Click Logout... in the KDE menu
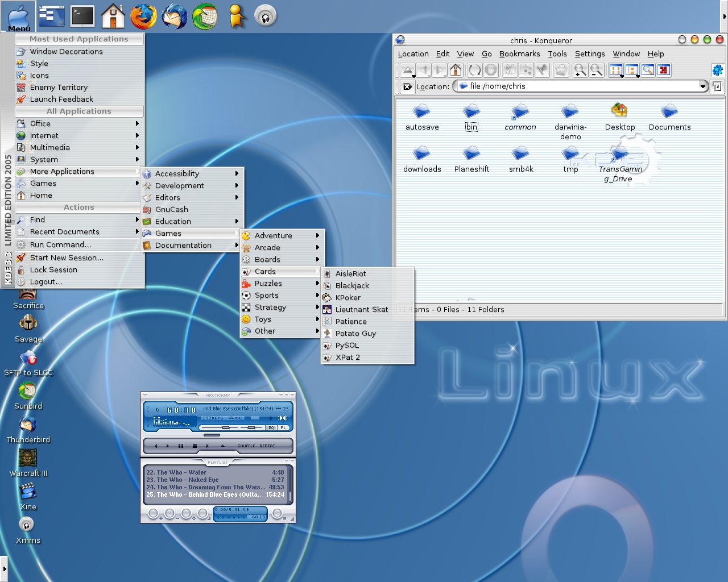Image resolution: width=728 pixels, height=582 pixels. 78,281
